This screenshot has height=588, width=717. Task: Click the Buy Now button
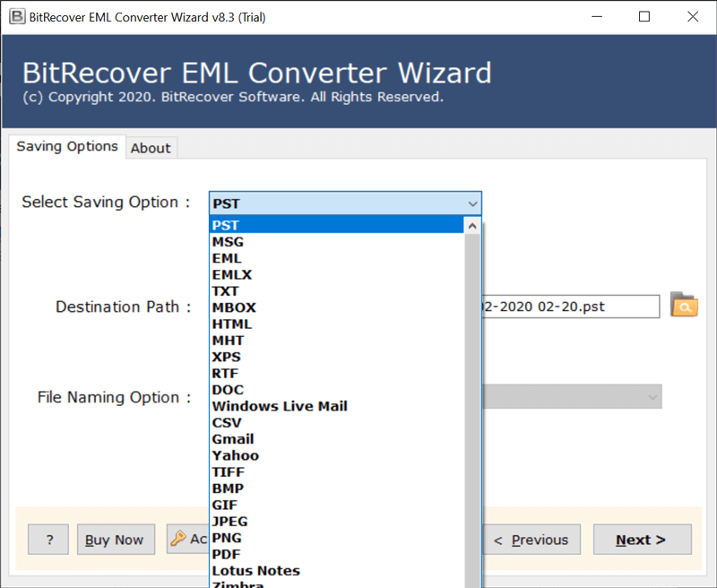click(x=115, y=540)
